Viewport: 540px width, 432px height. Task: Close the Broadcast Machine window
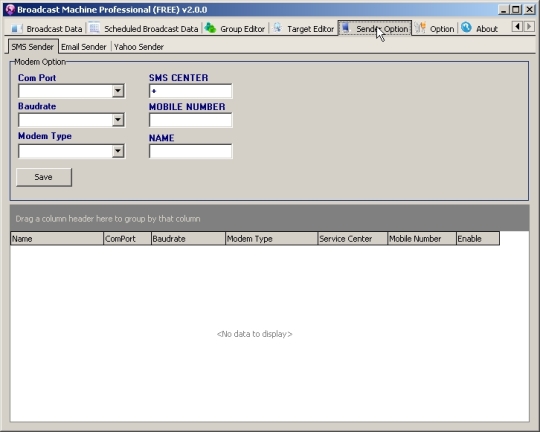pos(529,10)
